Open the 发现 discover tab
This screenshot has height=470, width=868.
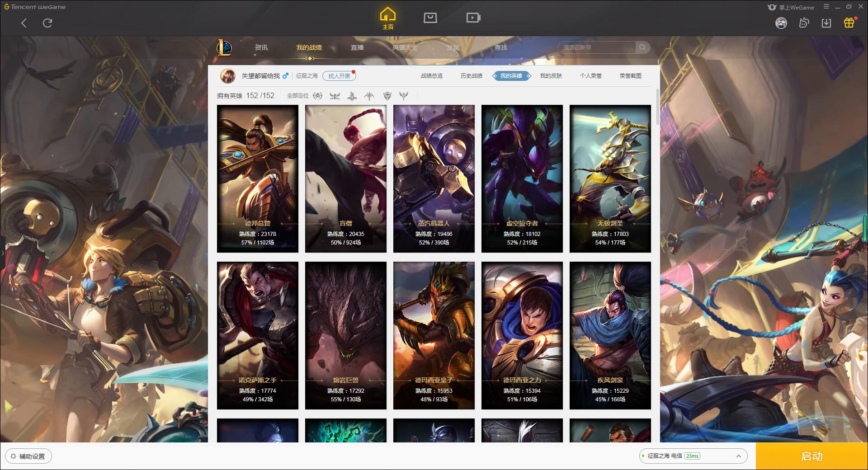coord(453,47)
